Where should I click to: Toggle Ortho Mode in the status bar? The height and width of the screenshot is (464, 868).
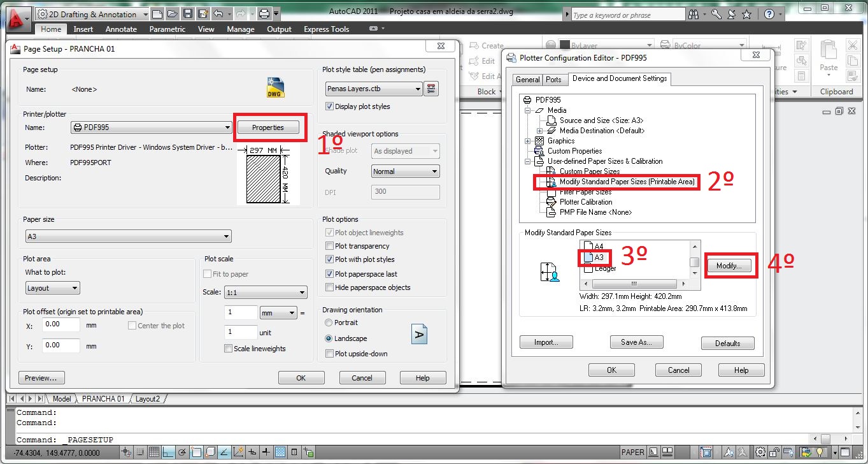tap(167, 452)
